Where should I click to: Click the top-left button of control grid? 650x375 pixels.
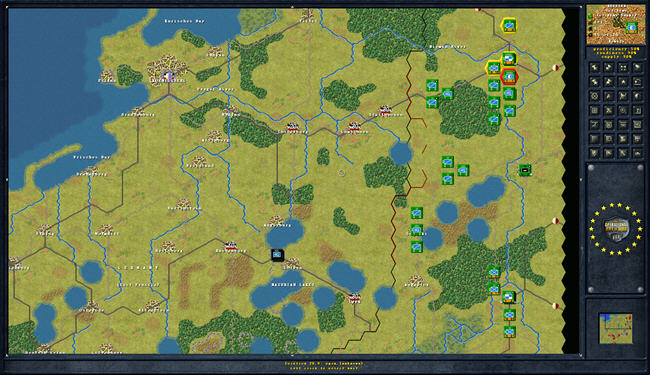tap(594, 68)
